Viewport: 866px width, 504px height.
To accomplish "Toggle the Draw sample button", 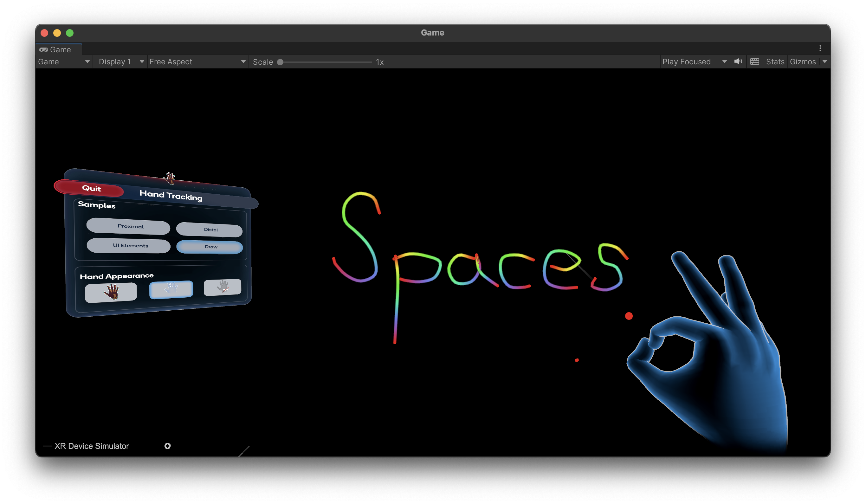I will coord(209,247).
